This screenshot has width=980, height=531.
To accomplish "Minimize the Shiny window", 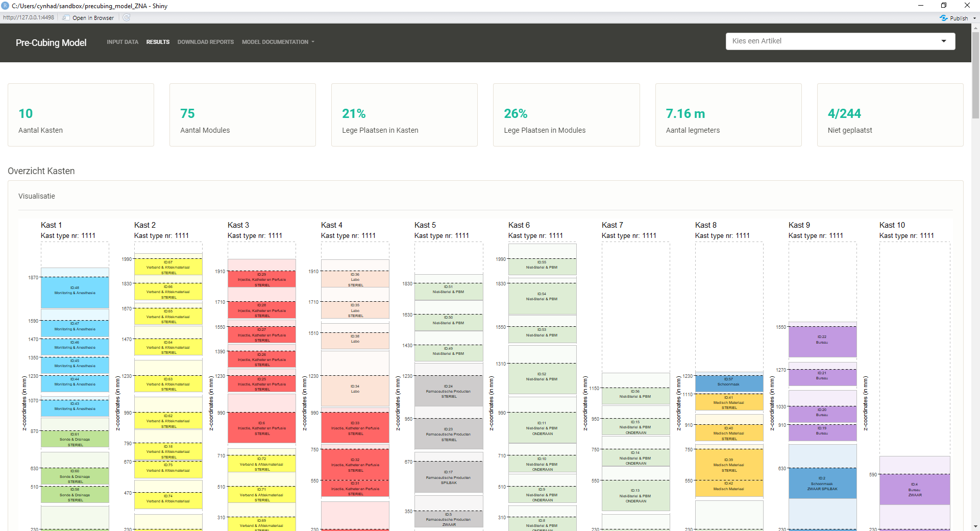I will tap(920, 6).
